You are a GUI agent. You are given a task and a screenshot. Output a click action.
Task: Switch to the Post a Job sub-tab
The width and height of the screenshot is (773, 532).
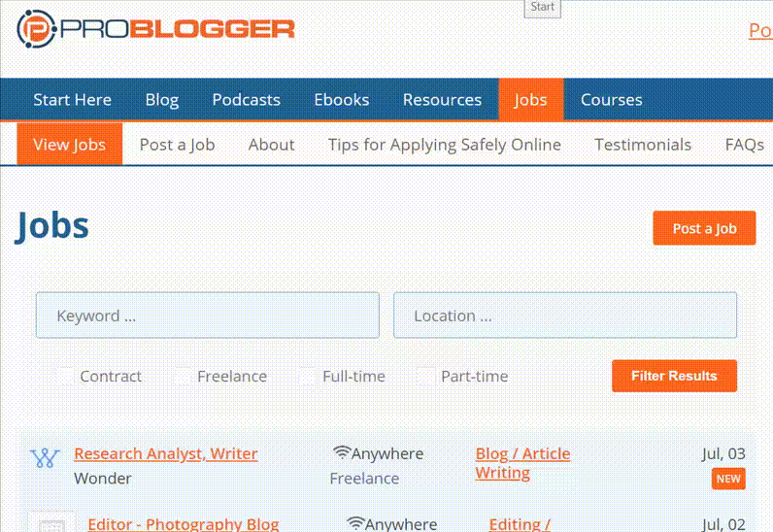coord(177,145)
